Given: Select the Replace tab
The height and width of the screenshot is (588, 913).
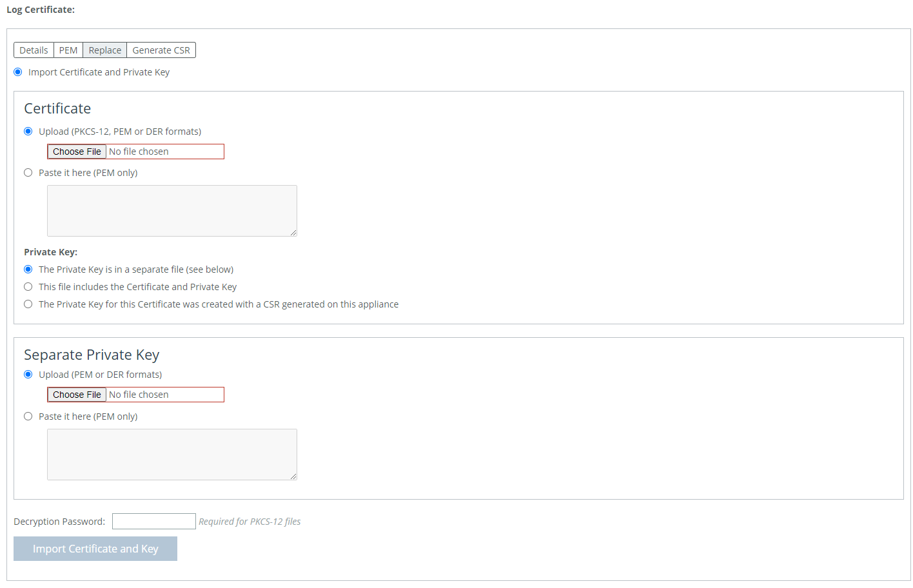Looking at the screenshot, I should click(104, 50).
